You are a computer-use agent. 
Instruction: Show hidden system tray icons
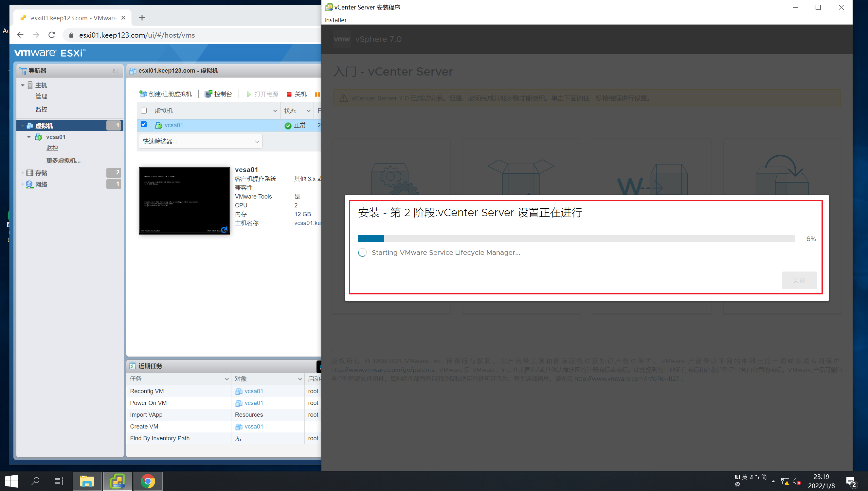773,481
